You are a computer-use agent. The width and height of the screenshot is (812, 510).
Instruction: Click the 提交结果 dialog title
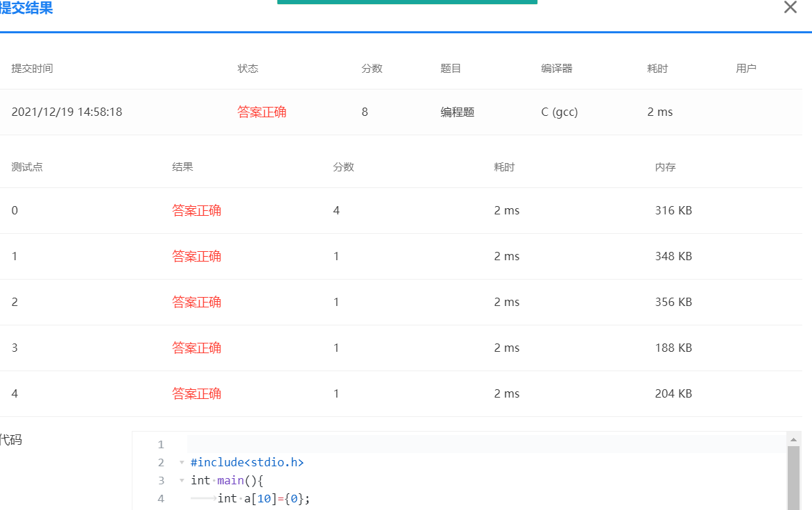28,9
